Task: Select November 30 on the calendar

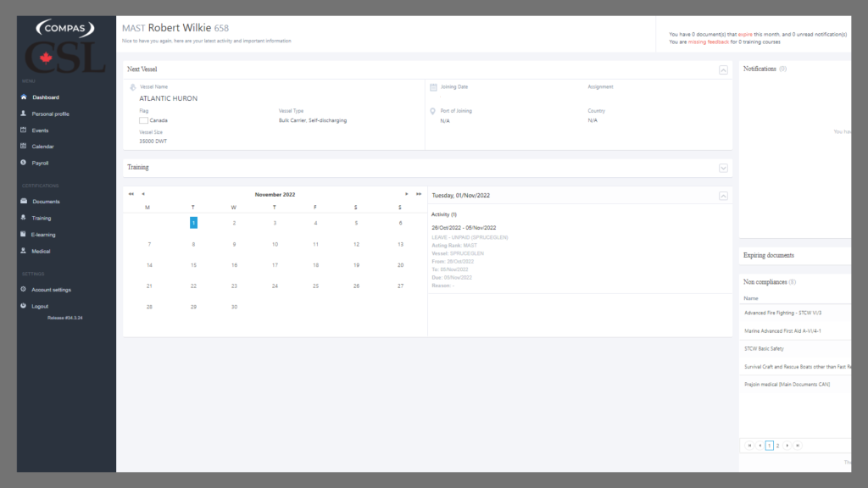Action: click(x=234, y=307)
